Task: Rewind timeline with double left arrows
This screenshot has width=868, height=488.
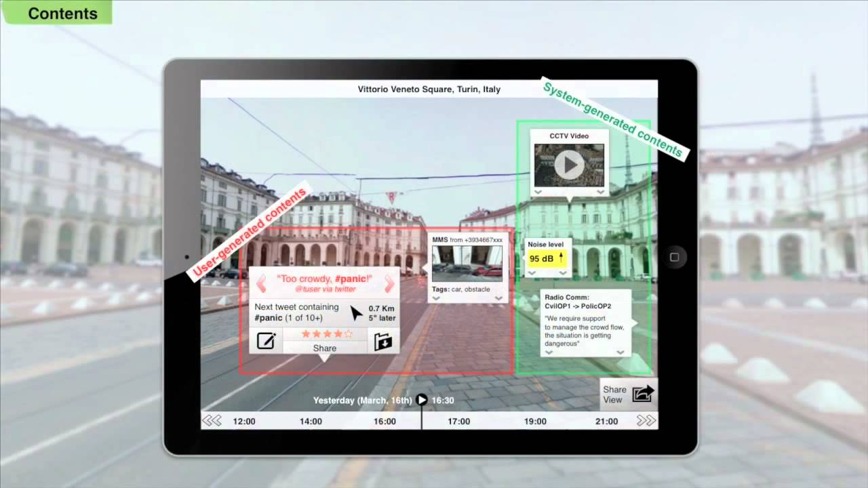Action: pos(212,421)
